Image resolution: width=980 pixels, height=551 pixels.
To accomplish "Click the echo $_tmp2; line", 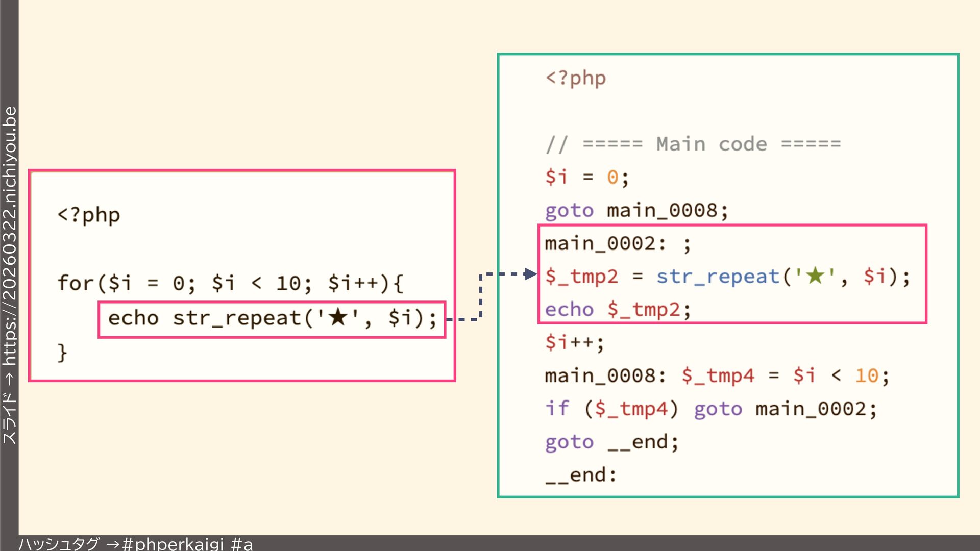I will [x=618, y=310].
